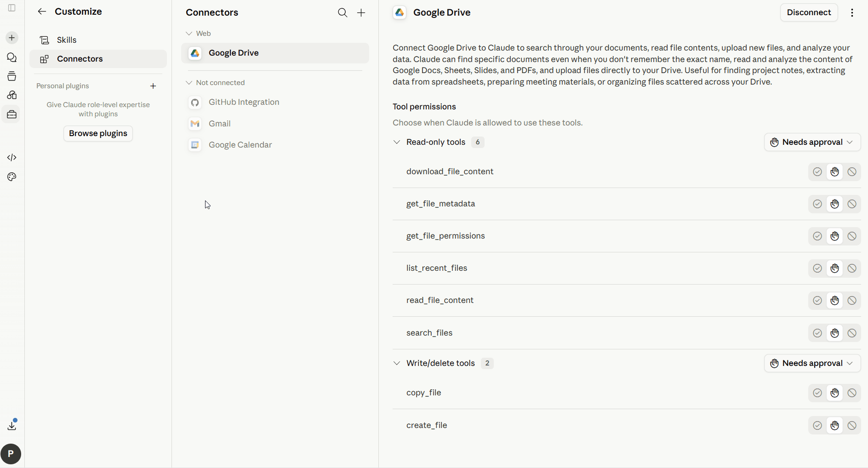The width and height of the screenshot is (868, 468).
Task: Set create_file to needs approval
Action: pyautogui.click(x=835, y=426)
